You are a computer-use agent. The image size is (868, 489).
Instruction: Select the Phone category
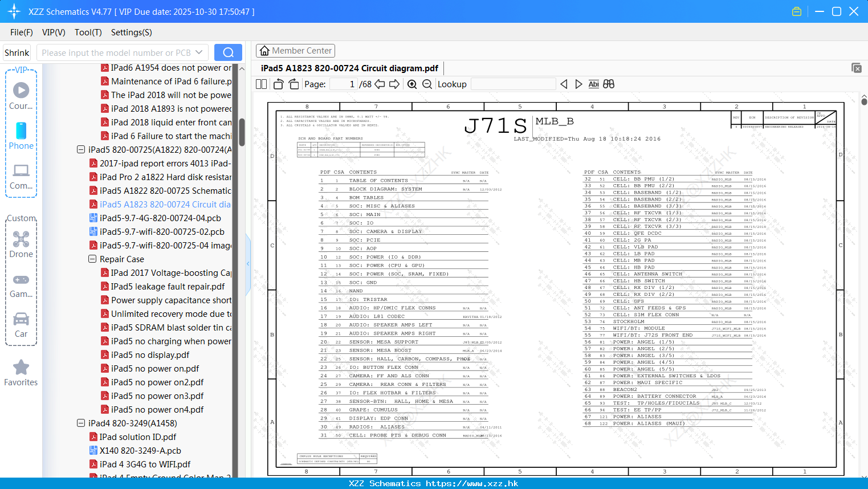[x=21, y=136]
